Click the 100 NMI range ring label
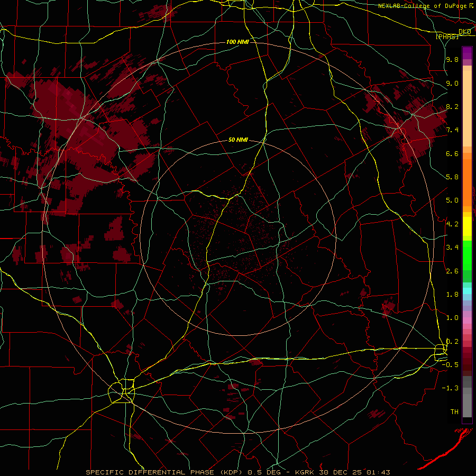Viewport: 476px width, 476px height. tap(237, 42)
